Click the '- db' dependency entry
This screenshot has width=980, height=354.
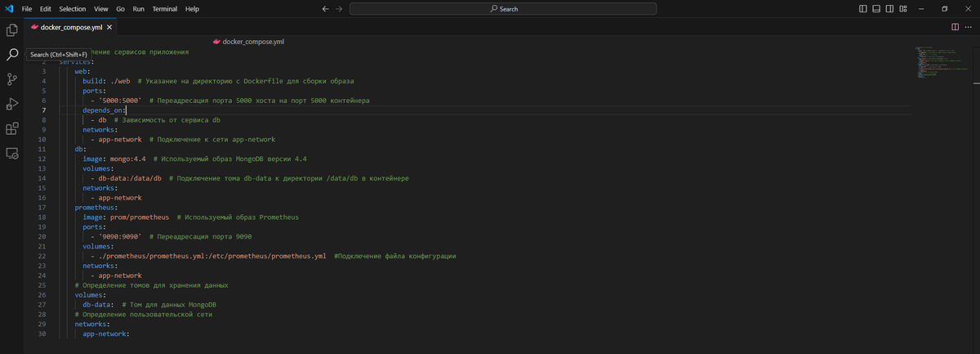tap(99, 119)
